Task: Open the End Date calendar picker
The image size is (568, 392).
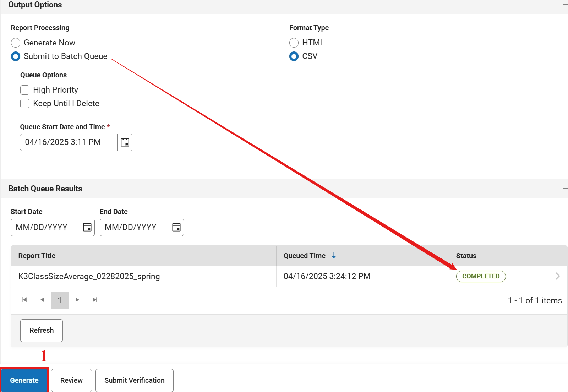Action: pos(176,227)
